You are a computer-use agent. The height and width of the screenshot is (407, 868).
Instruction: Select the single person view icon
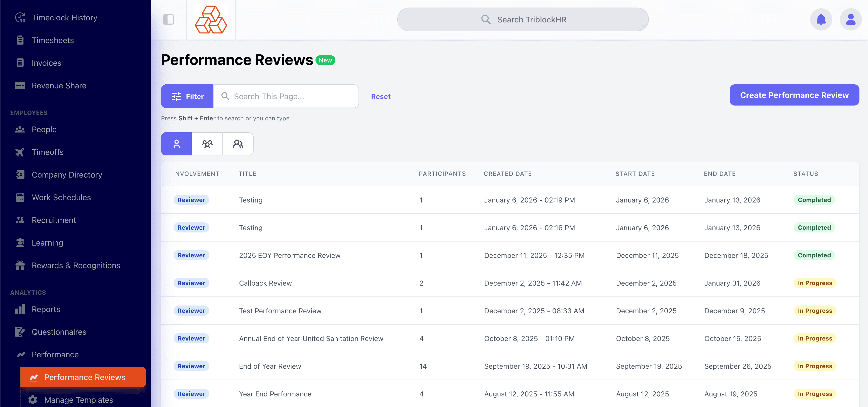tap(176, 144)
